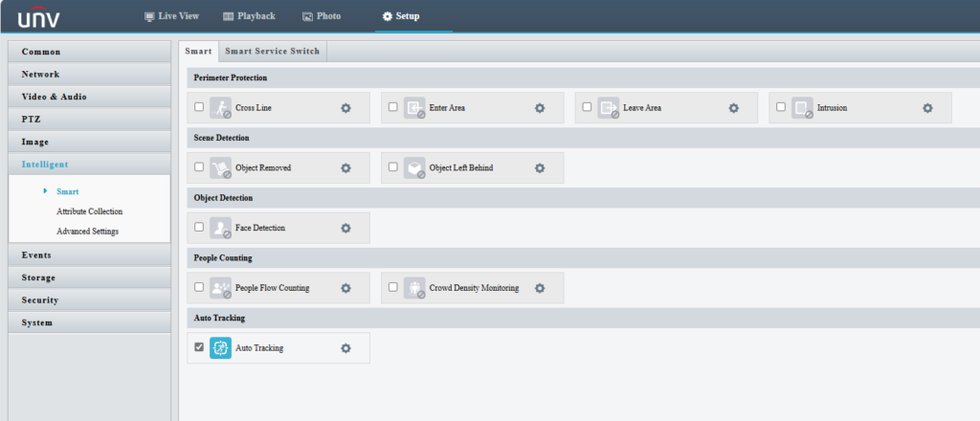This screenshot has width=980, height=421.
Task: Open the Playback page
Action: [x=249, y=16]
